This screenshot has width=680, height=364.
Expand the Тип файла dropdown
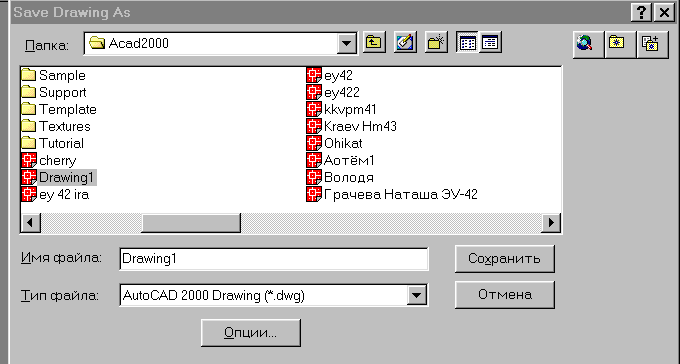(x=416, y=295)
